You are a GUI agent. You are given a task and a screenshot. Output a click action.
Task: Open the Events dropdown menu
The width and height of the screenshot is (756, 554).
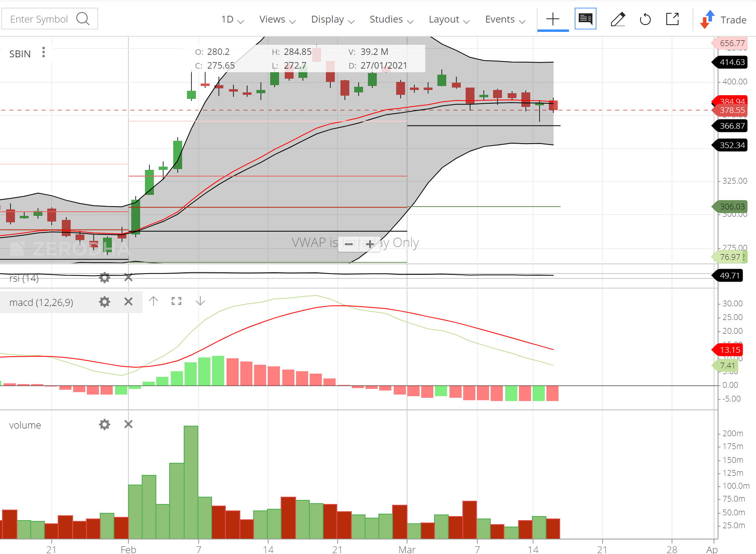505,19
